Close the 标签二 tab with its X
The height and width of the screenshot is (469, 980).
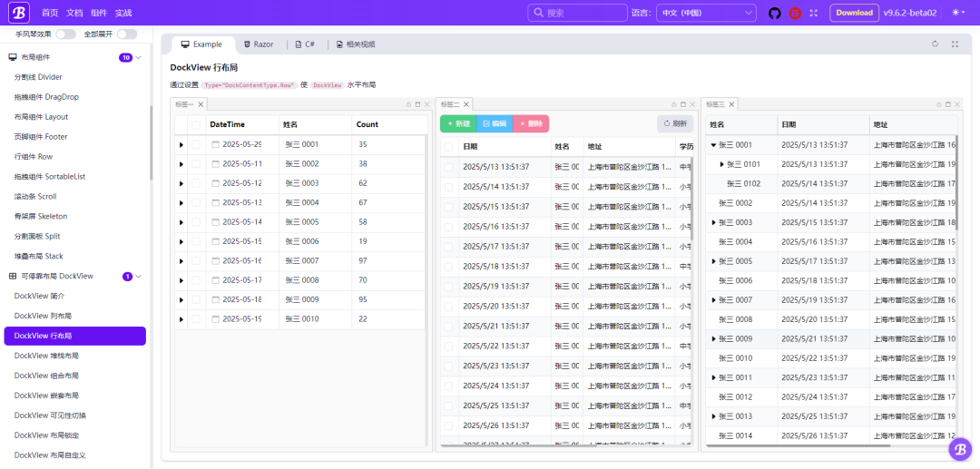click(x=466, y=104)
